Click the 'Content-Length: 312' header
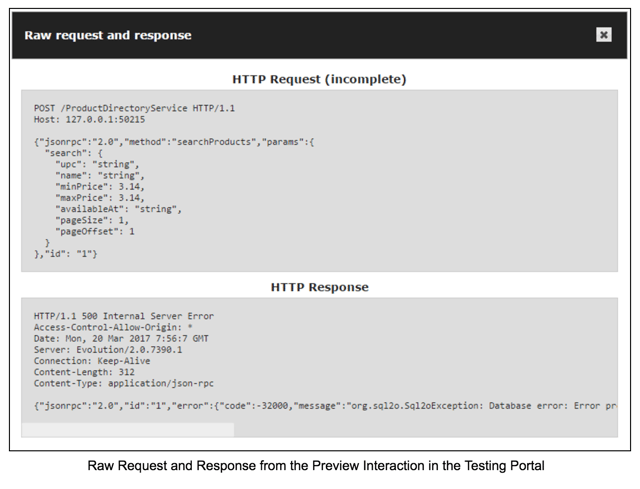640x489 pixels. [84, 372]
